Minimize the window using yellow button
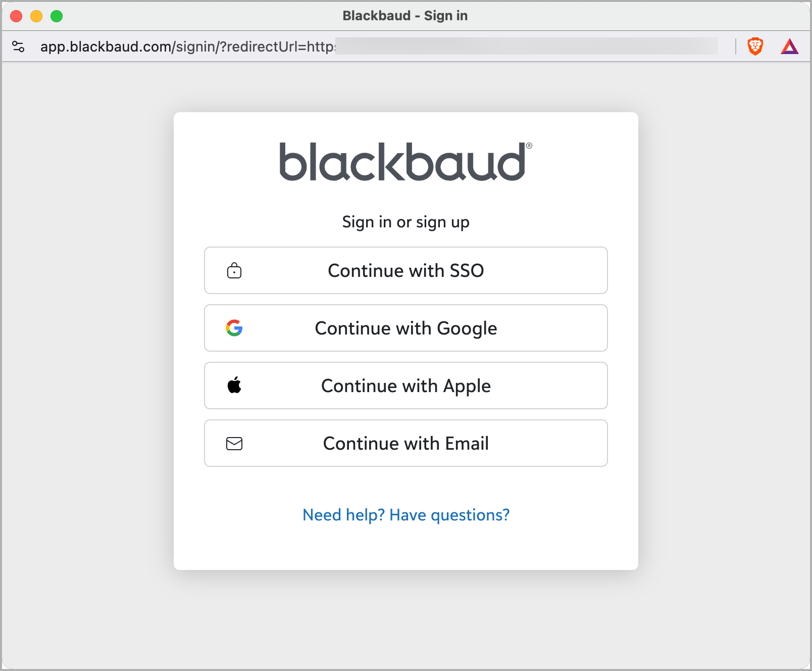This screenshot has width=812, height=671. click(x=36, y=16)
